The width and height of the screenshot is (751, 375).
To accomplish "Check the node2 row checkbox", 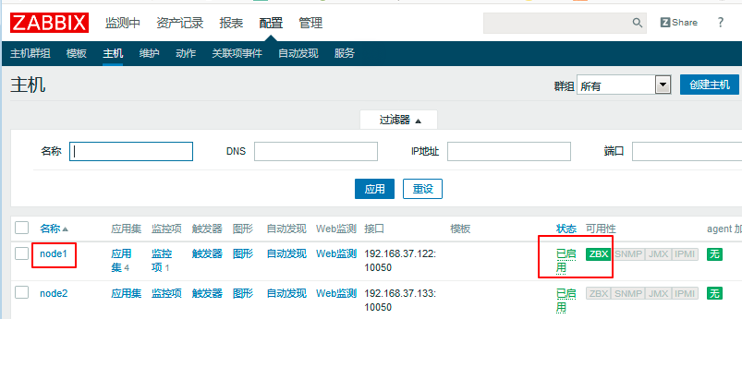I will point(22,292).
